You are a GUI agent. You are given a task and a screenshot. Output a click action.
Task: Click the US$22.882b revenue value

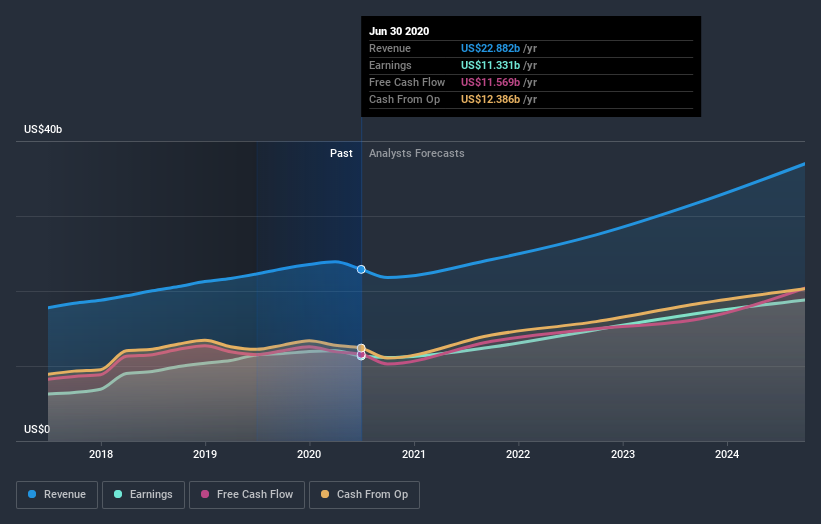(x=490, y=48)
